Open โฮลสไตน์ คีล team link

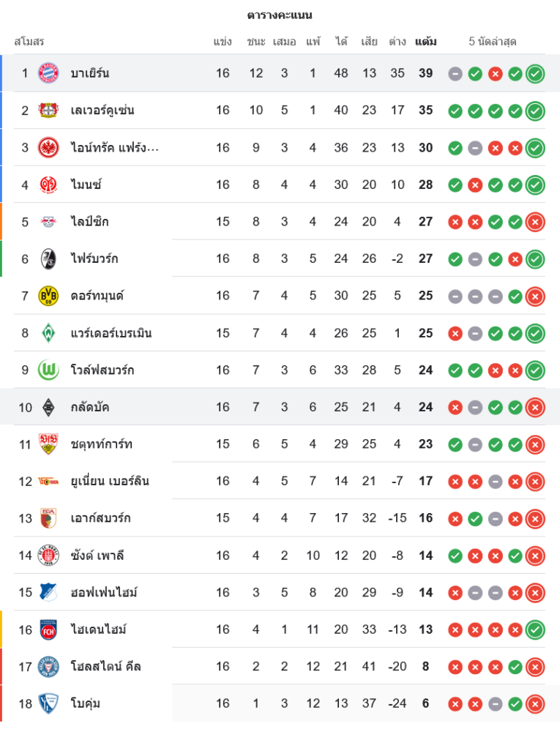click(105, 666)
